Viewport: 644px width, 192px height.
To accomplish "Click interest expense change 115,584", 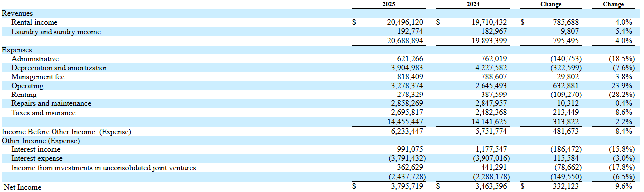I will click(x=568, y=158).
